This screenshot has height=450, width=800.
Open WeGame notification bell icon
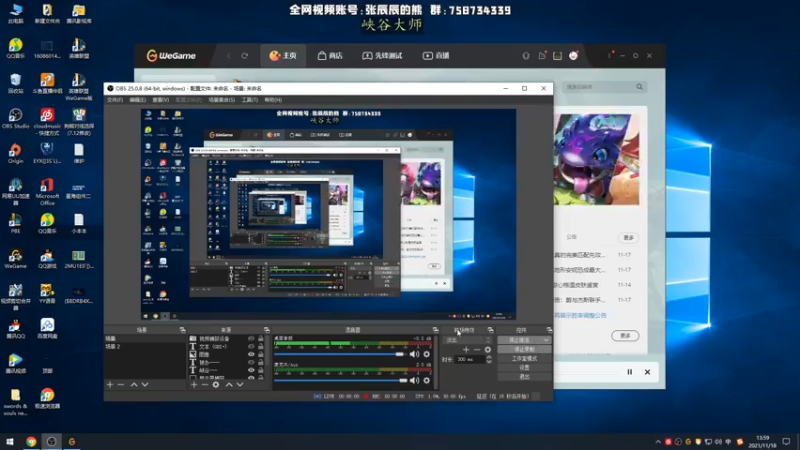coord(526,56)
